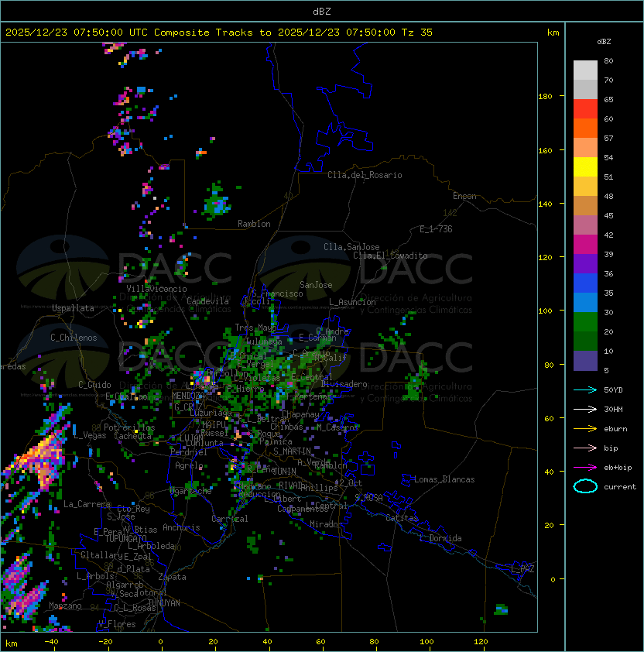Click the 'MENDOZA' map label
644x652 pixels.
click(x=188, y=396)
